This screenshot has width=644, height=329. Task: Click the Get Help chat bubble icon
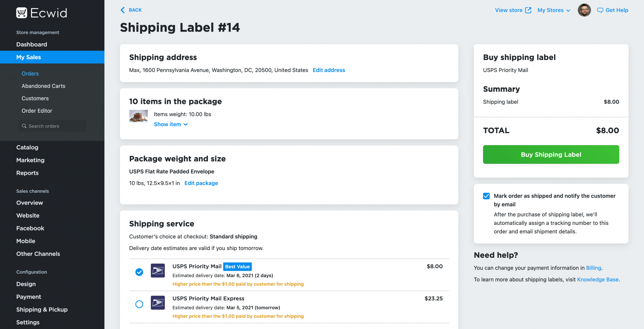click(x=600, y=10)
